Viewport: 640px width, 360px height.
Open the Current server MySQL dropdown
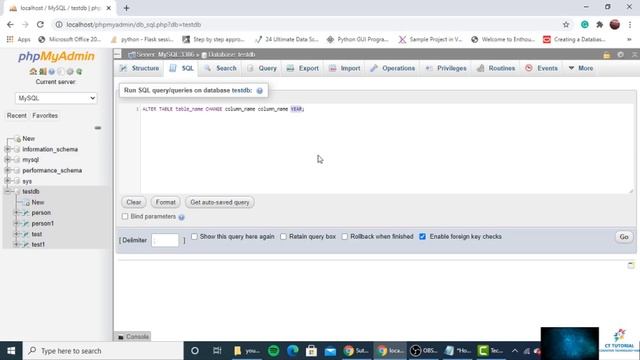56,98
